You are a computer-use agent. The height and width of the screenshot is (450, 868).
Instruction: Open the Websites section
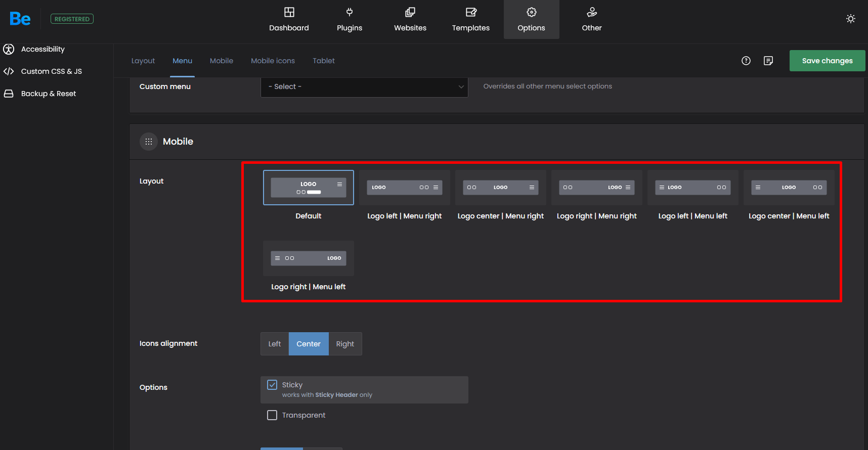(x=410, y=20)
